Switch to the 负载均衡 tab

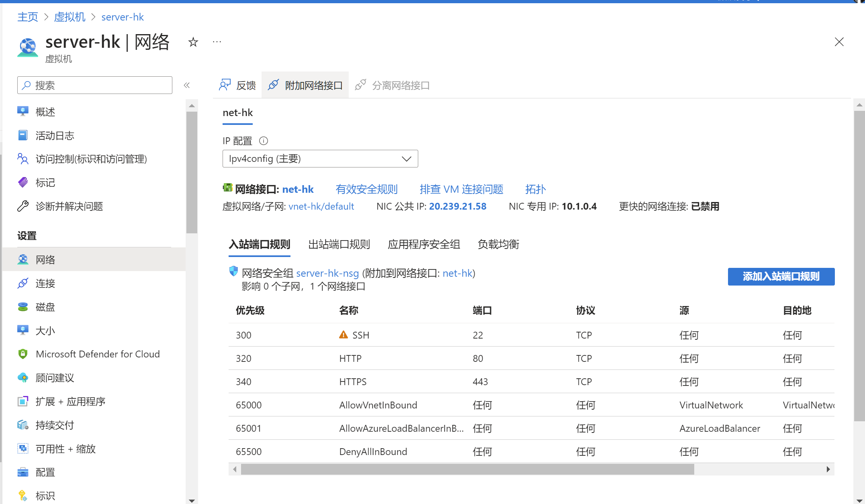pyautogui.click(x=498, y=244)
